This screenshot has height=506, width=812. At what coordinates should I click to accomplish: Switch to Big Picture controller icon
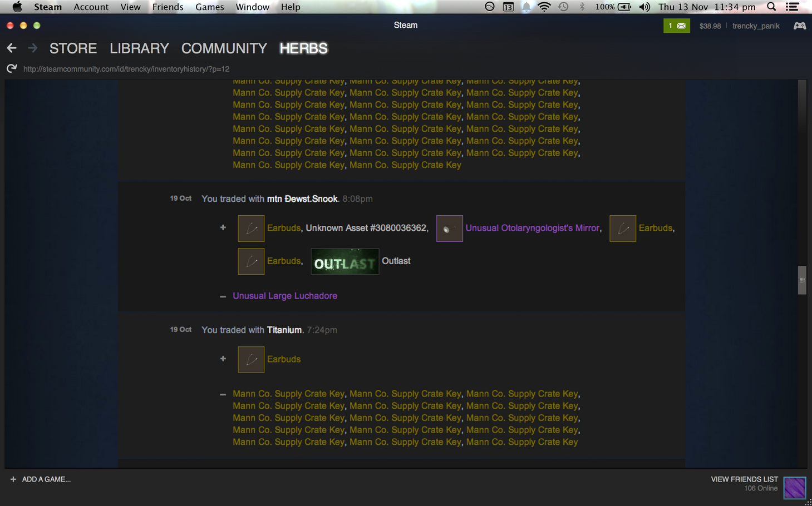coord(799,26)
